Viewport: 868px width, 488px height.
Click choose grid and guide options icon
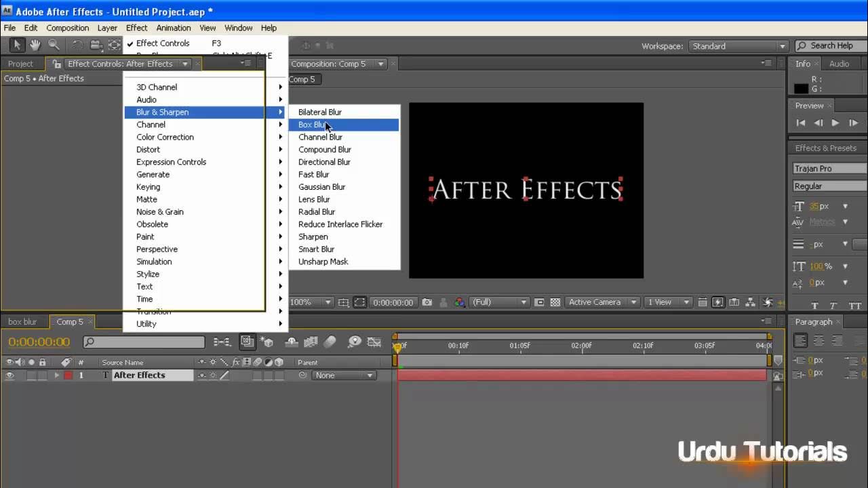(344, 302)
